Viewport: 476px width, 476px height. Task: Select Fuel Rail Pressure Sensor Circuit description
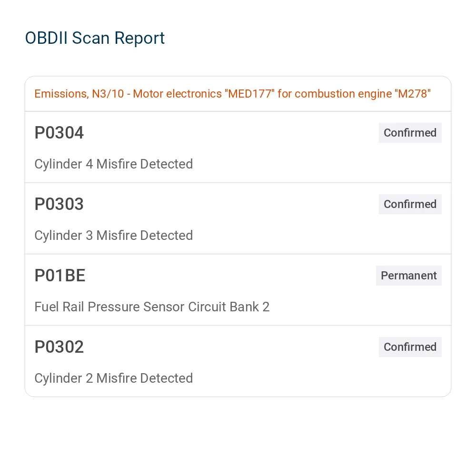coord(152,307)
